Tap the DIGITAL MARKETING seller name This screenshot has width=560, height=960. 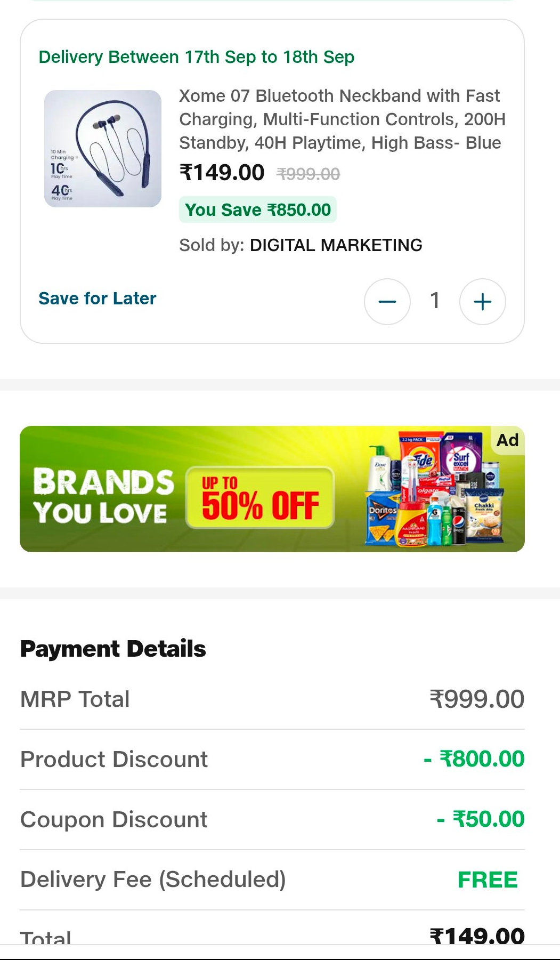coord(336,245)
